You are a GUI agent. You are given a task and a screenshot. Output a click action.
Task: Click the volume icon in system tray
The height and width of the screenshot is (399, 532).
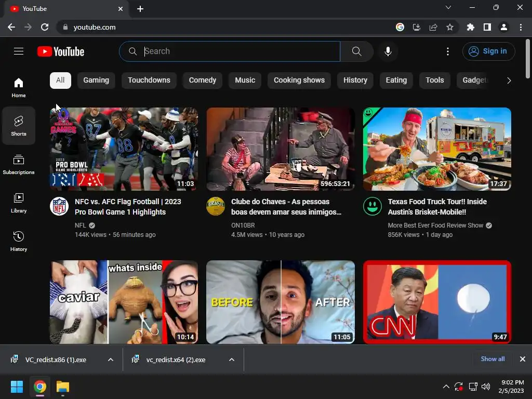486,387
